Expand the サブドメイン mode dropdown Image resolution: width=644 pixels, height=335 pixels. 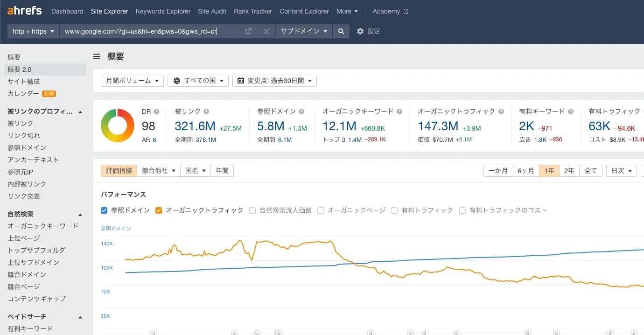304,31
